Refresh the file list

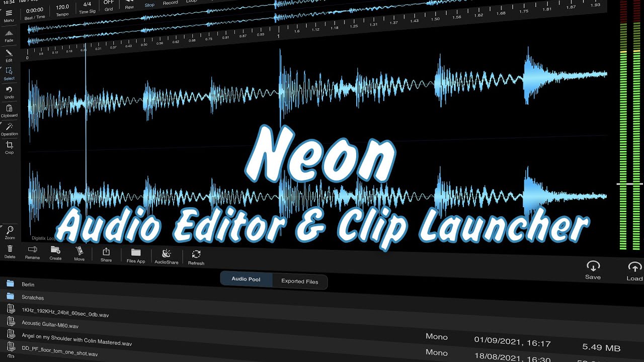pos(196,254)
